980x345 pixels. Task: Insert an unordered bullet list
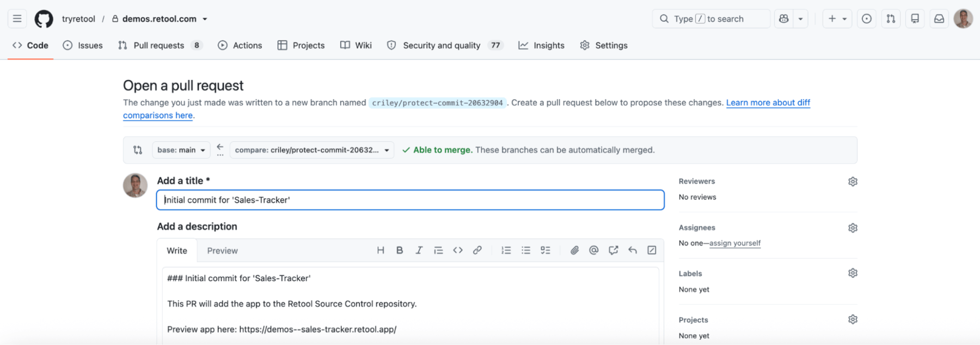(x=526, y=250)
